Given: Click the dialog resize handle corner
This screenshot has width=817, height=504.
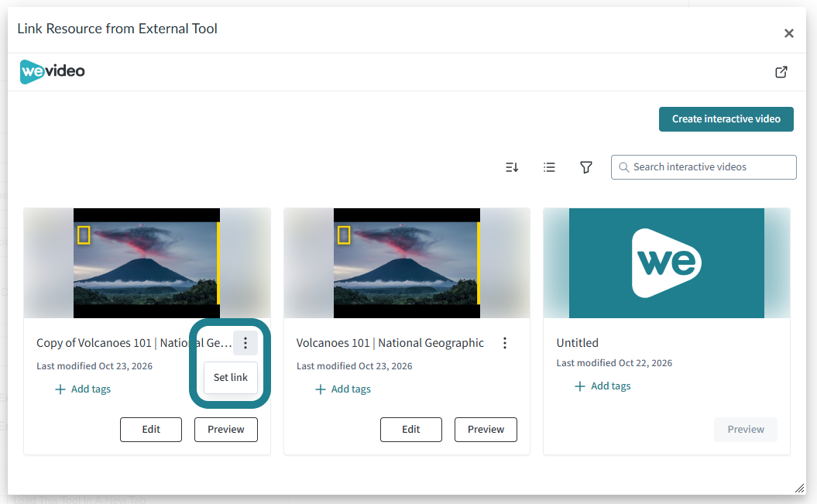Looking at the screenshot, I should (x=799, y=488).
